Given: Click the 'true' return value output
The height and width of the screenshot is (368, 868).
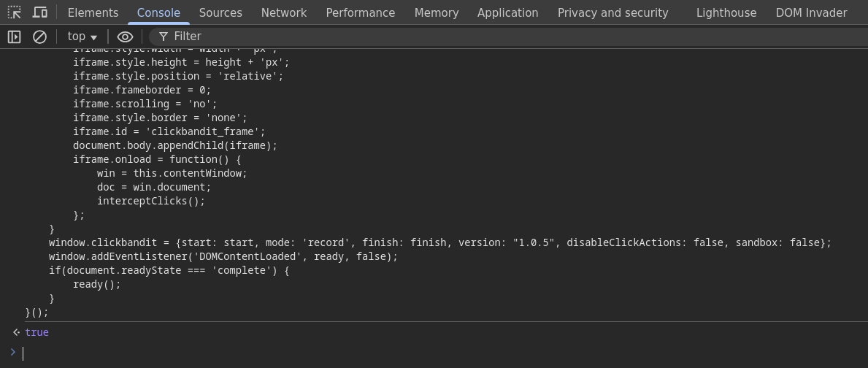Looking at the screenshot, I should [37, 332].
